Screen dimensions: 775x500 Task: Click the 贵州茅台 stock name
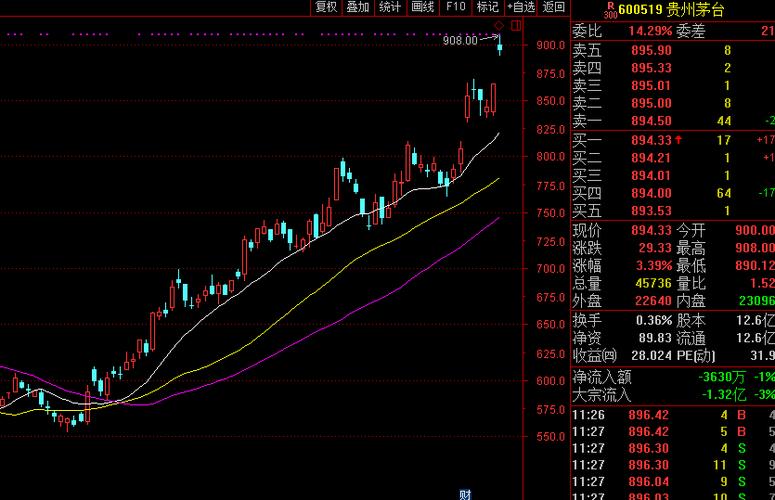696,10
